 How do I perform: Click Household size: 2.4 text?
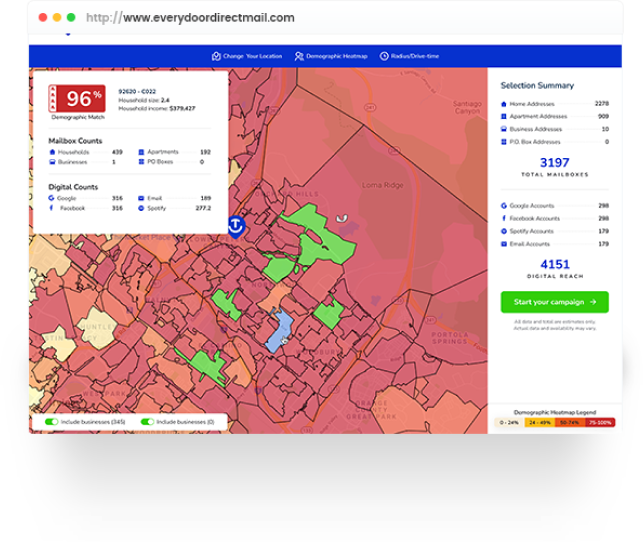[144, 100]
